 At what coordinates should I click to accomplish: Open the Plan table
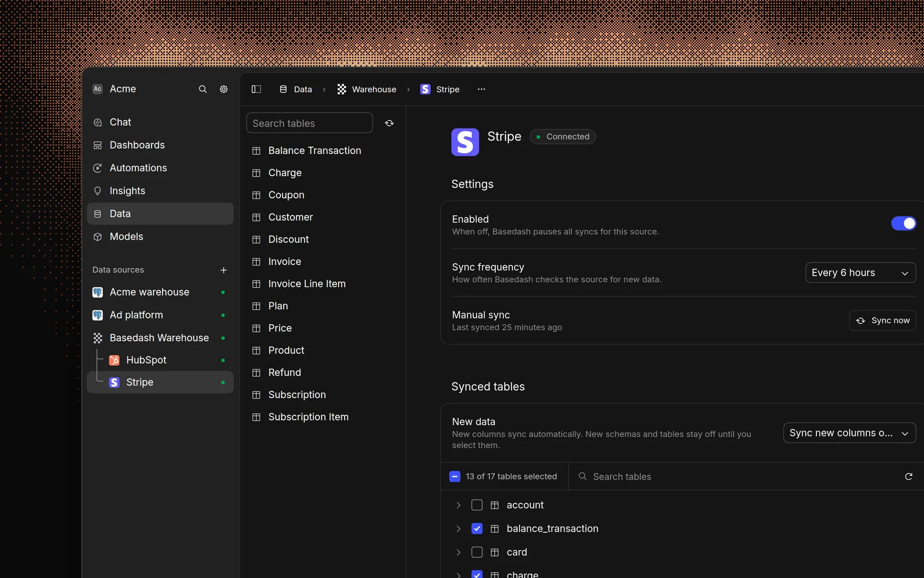tap(323, 306)
